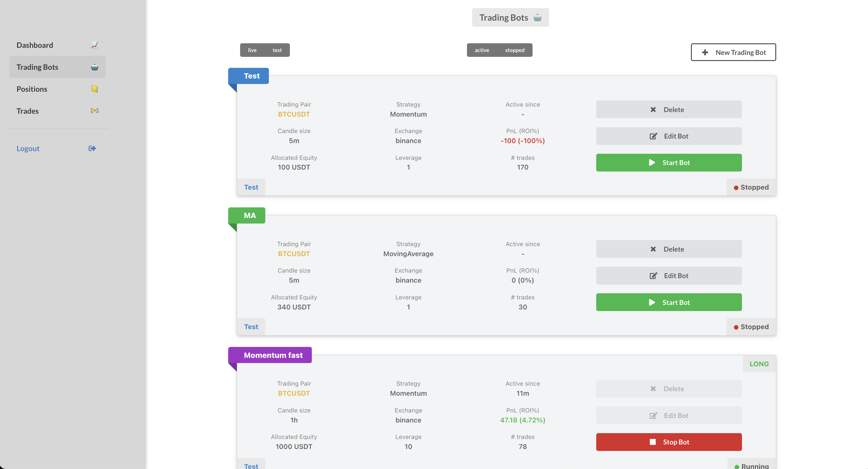Screen dimensions: 868x469
Task: Click the Dashboard chart icon in sidebar
Action: (95, 45)
